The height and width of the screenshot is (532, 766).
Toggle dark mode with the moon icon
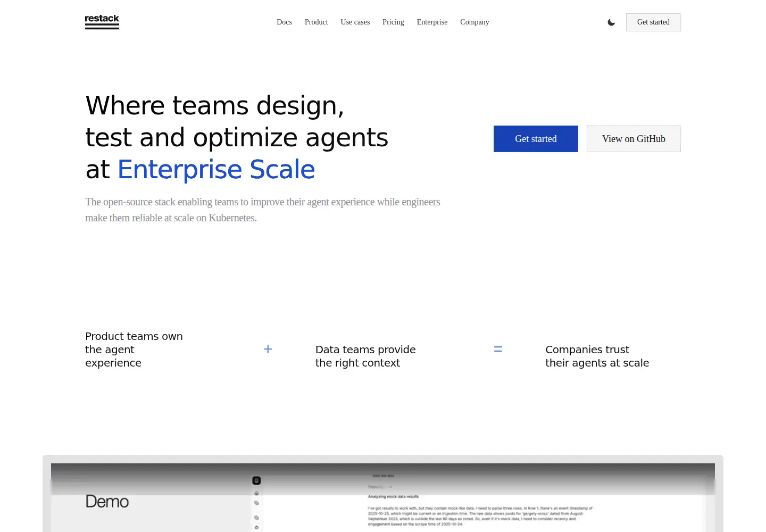point(611,22)
